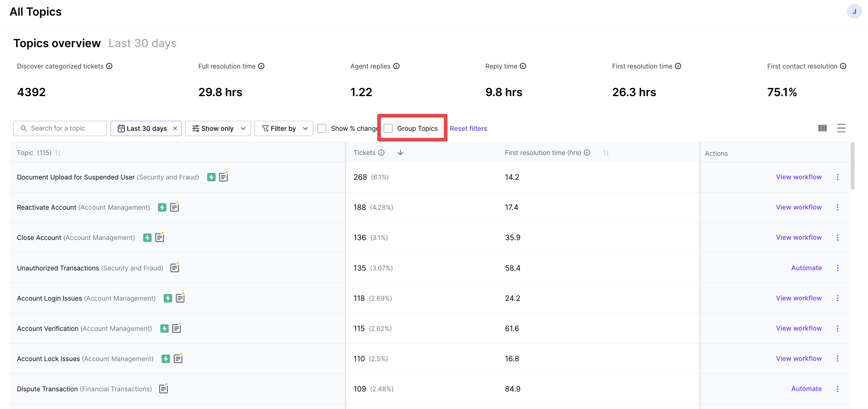868x409 pixels.
Task: View workflow for Account Login Issues
Action: click(x=798, y=298)
